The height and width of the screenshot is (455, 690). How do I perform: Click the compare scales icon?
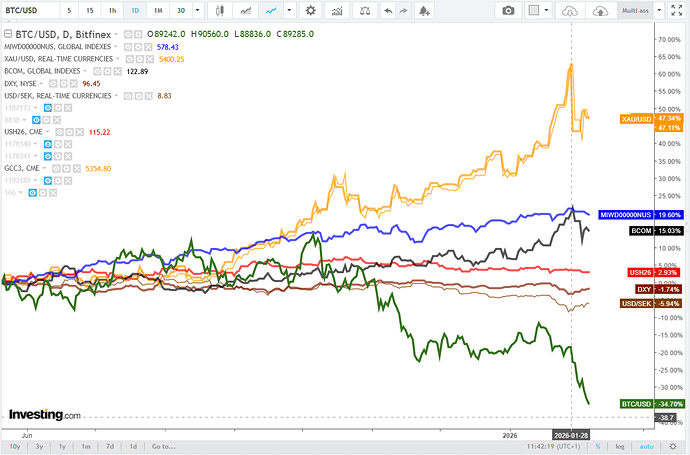(365, 10)
